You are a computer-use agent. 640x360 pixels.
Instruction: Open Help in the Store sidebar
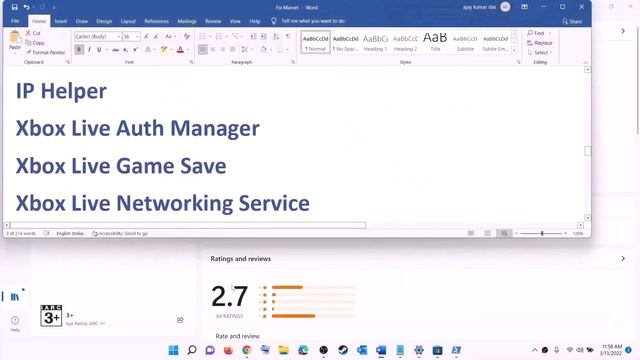click(15, 323)
